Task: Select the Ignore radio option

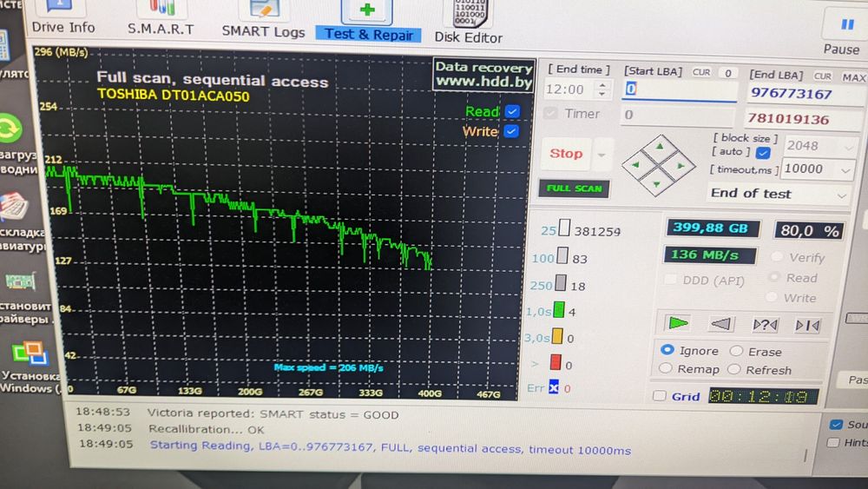Action: click(667, 349)
